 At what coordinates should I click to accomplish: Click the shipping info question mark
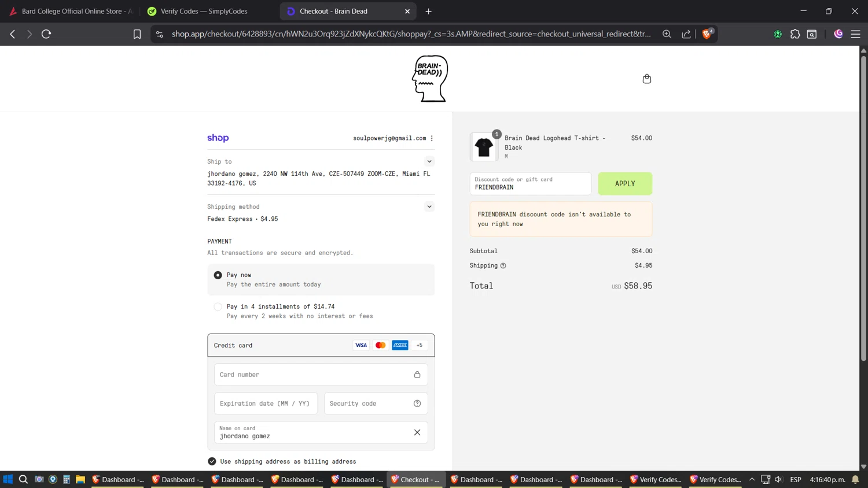[x=503, y=266]
